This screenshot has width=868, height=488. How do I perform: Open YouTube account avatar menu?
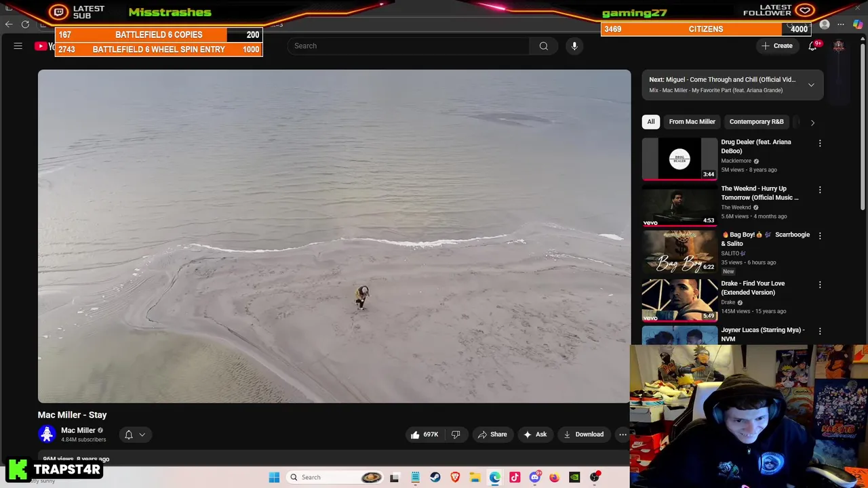839,46
